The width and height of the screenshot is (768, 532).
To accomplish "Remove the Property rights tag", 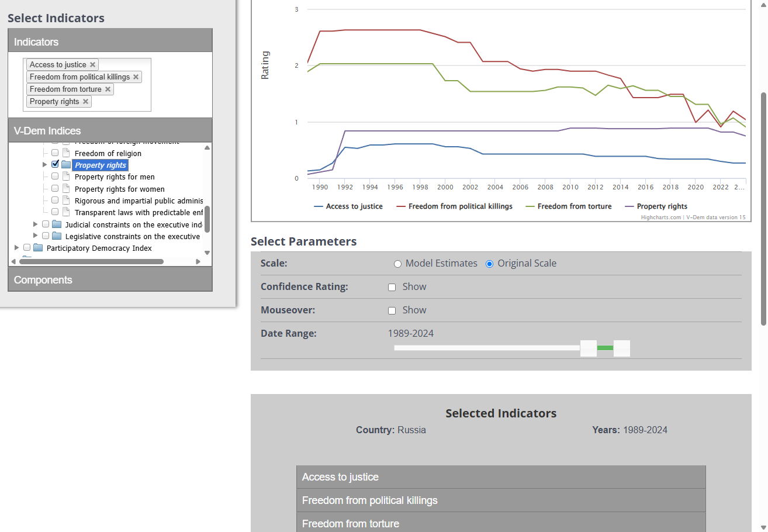I will [x=85, y=102].
